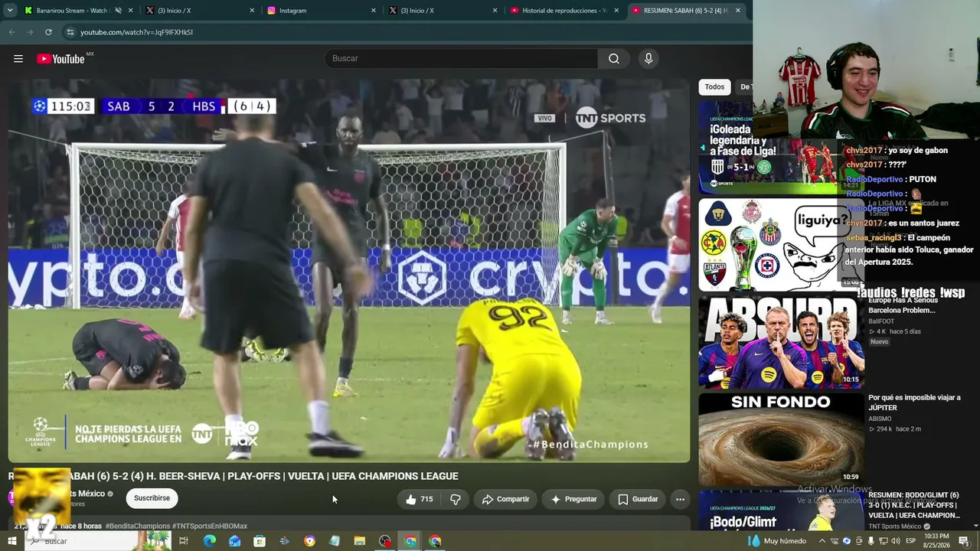Open more actions menu beside Guardar

(680, 499)
